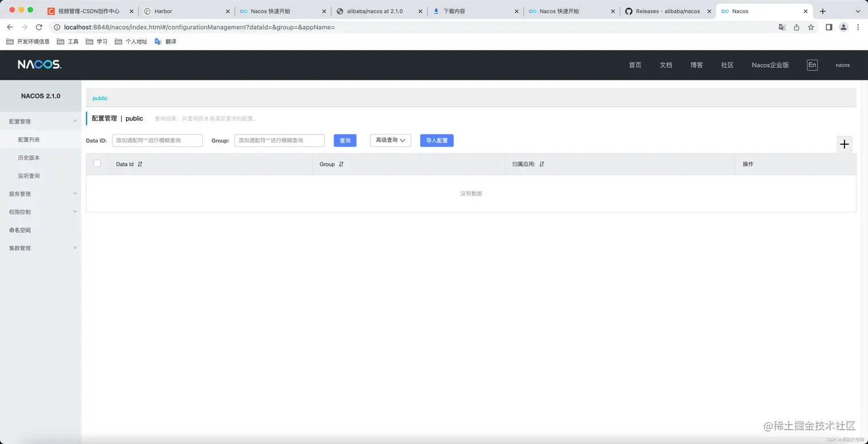This screenshot has width=868, height=444.
Task: Close the 下载内容 tab
Action: coord(516,11)
